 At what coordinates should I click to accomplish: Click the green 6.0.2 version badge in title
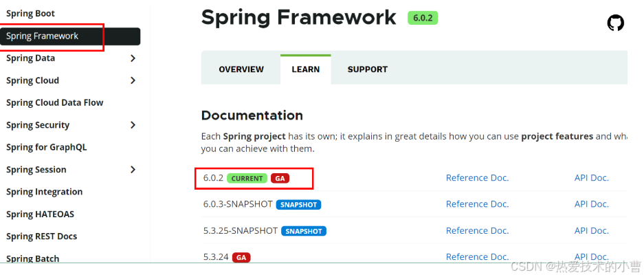(423, 18)
